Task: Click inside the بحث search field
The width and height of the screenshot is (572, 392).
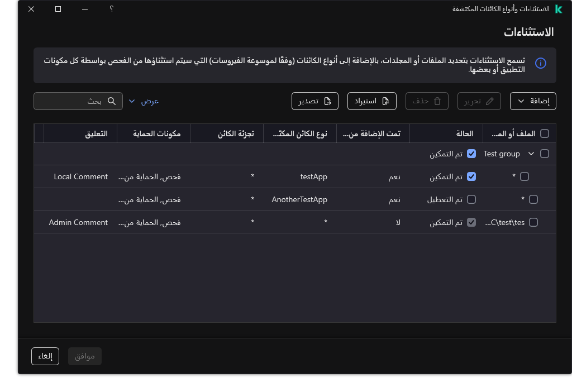Action: point(73,101)
